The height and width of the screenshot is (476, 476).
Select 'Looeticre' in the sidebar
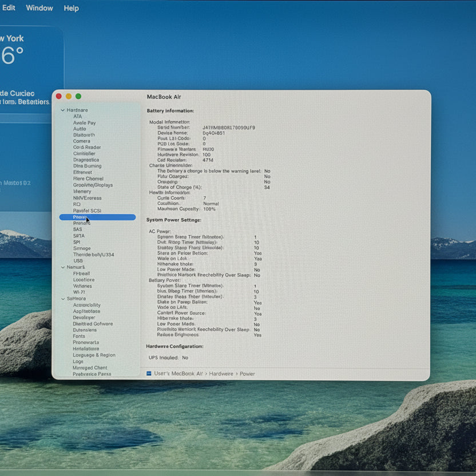click(x=84, y=280)
